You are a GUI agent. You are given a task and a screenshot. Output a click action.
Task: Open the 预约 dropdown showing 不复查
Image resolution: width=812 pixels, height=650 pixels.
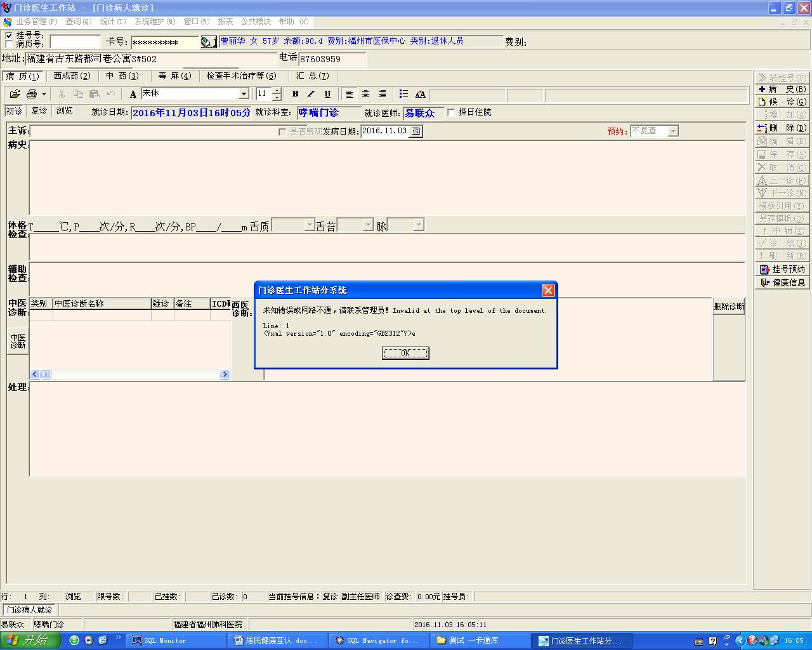[x=673, y=131]
